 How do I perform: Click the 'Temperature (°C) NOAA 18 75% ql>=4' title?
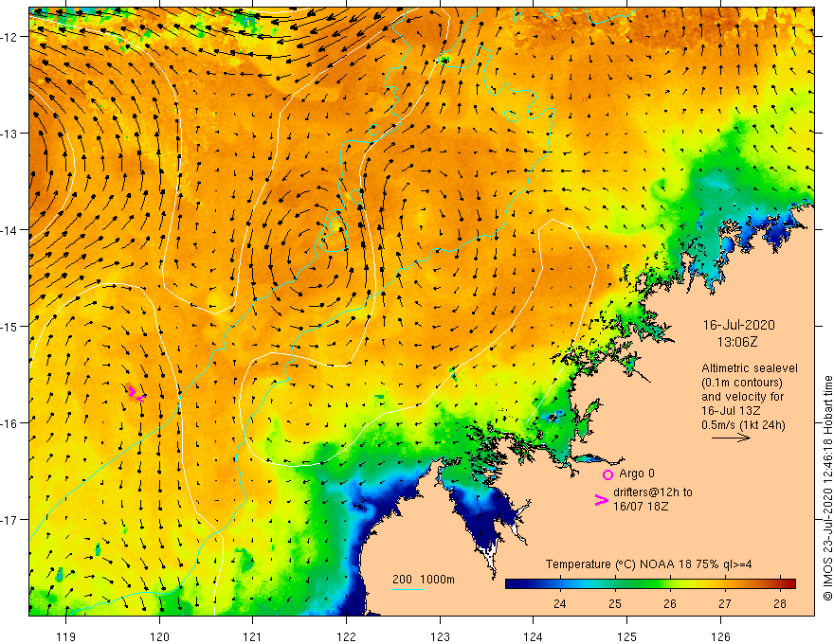(x=648, y=564)
